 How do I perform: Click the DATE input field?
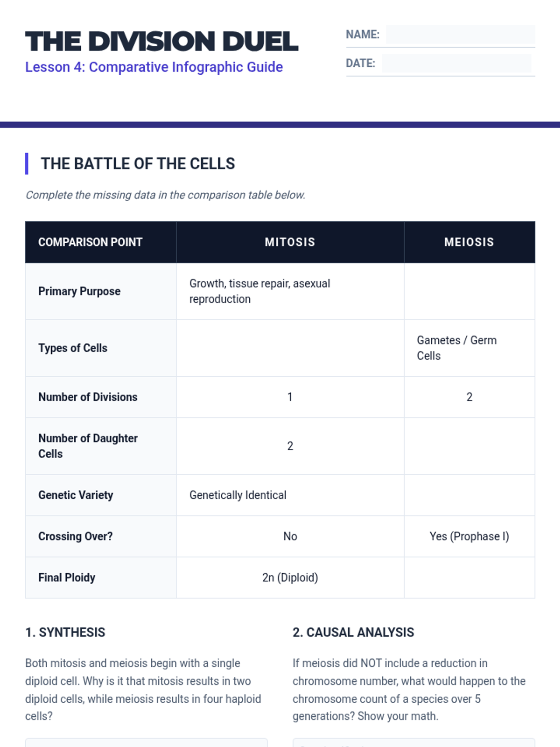click(456, 63)
